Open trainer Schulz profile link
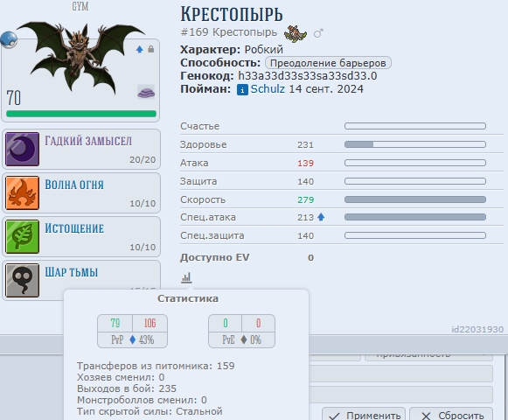The width and height of the screenshot is (508, 420). pyautogui.click(x=268, y=89)
